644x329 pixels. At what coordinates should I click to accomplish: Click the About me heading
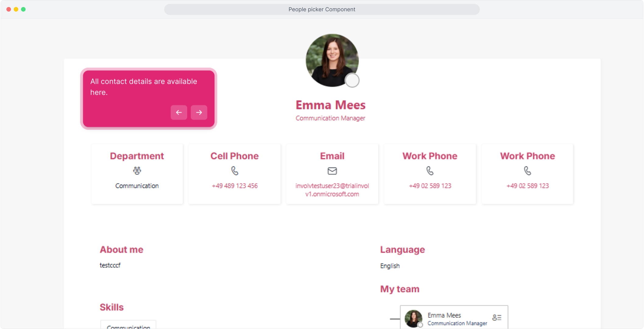[122, 249]
